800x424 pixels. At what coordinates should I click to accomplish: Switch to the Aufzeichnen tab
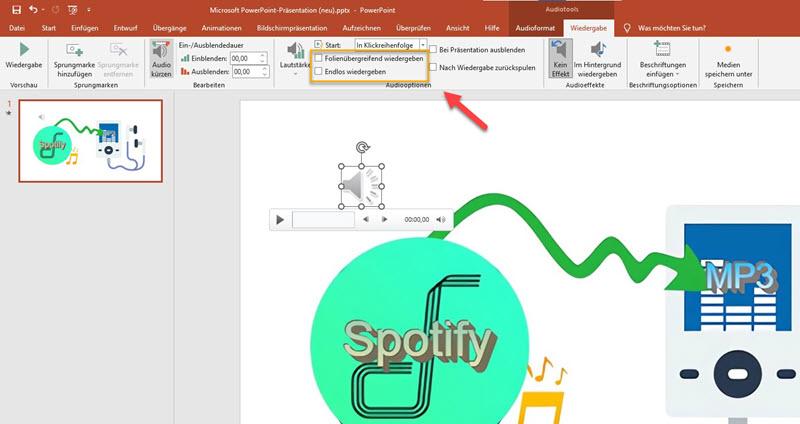pos(361,28)
